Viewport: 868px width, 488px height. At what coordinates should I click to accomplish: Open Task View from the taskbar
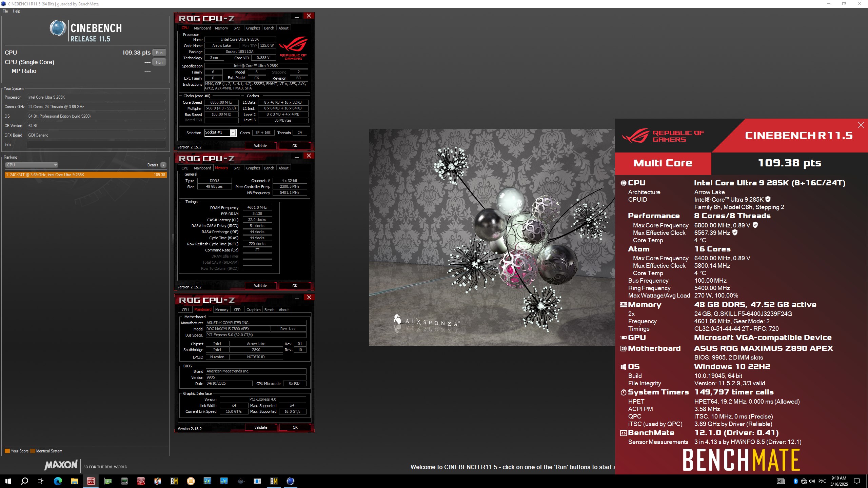pyautogui.click(x=41, y=481)
